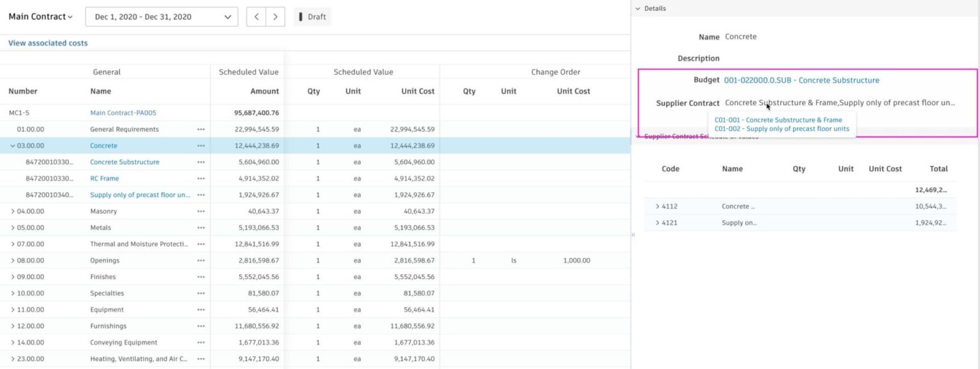This screenshot has height=369, width=980.
Task: Expand the 23.00.00 Heating row
Action: 13,359
